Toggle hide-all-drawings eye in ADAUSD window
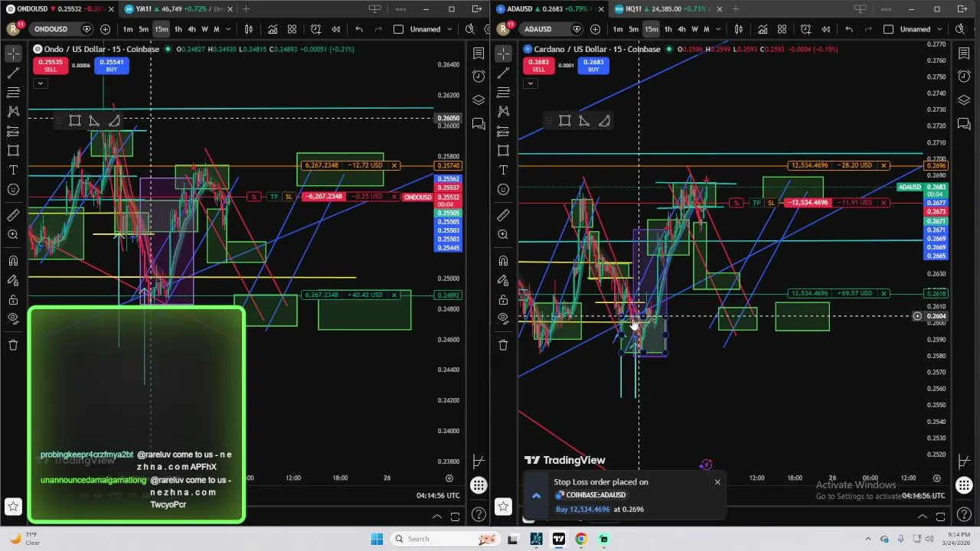The width and height of the screenshot is (980, 551). pos(503,318)
